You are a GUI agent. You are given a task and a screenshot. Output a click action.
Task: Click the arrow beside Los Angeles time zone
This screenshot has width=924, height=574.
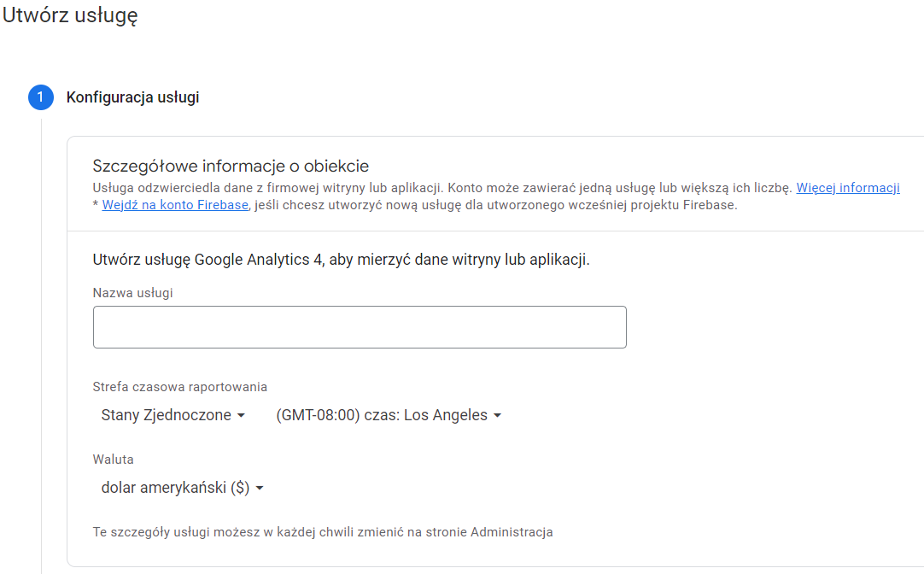click(496, 415)
